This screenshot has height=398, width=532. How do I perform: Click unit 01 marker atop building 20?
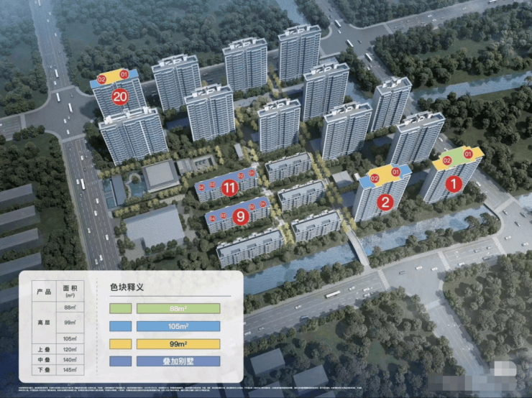coord(124,74)
